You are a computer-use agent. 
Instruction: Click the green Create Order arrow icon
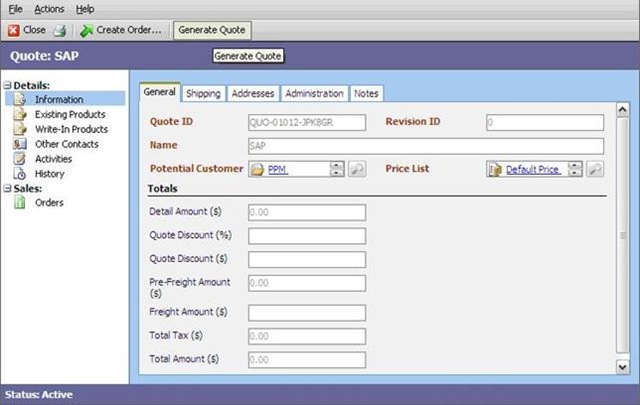click(86, 31)
